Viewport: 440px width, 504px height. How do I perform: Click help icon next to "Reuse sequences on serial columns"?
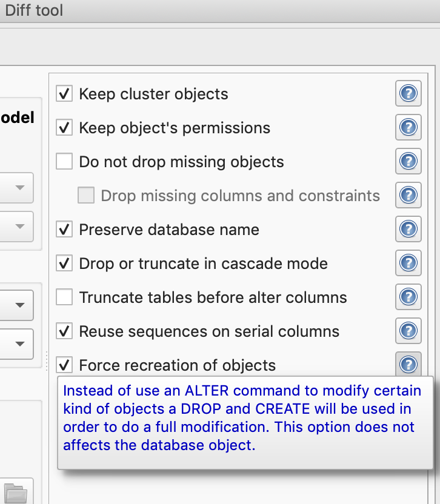408,331
